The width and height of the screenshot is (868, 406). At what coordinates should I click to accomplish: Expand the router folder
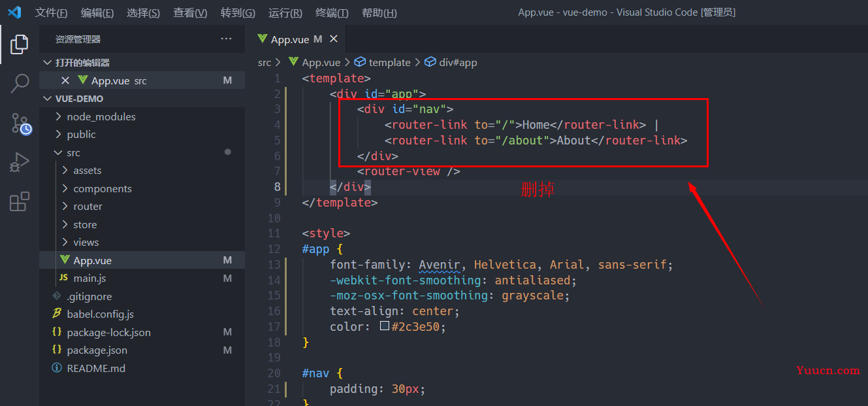(142, 206)
